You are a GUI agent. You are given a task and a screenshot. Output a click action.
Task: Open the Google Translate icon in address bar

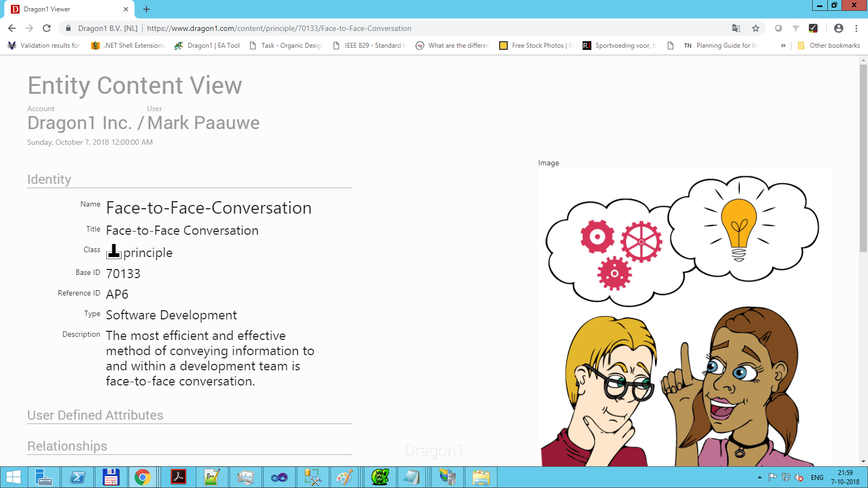click(x=736, y=28)
